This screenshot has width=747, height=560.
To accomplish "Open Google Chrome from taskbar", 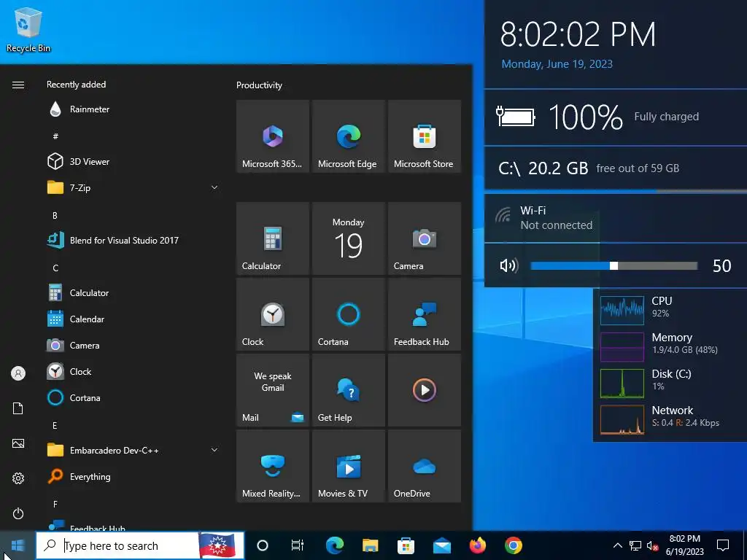I will pyautogui.click(x=513, y=545).
